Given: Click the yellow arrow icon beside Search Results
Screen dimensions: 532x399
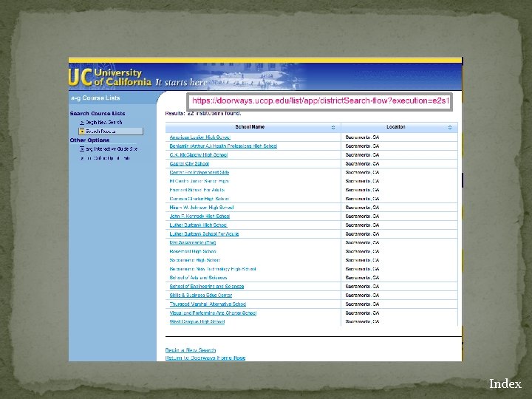Looking at the screenshot, I should [82, 132].
